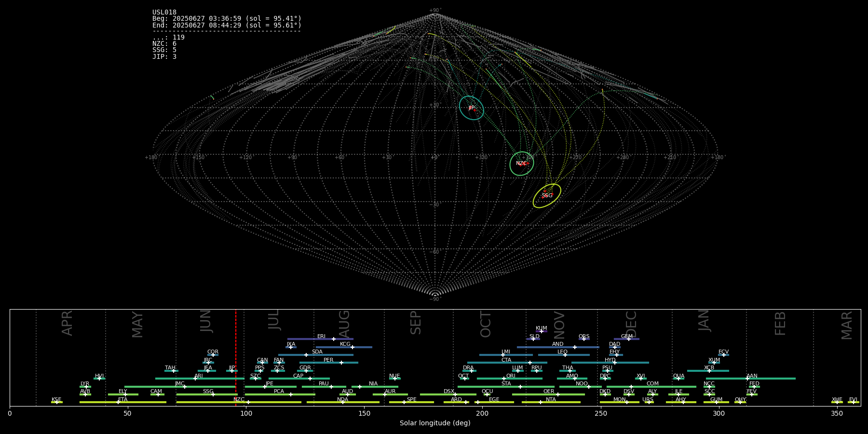Viewport: 868px width, 434px height.
Task: Click the JIP radiant label on the sky map
Action: [471, 108]
